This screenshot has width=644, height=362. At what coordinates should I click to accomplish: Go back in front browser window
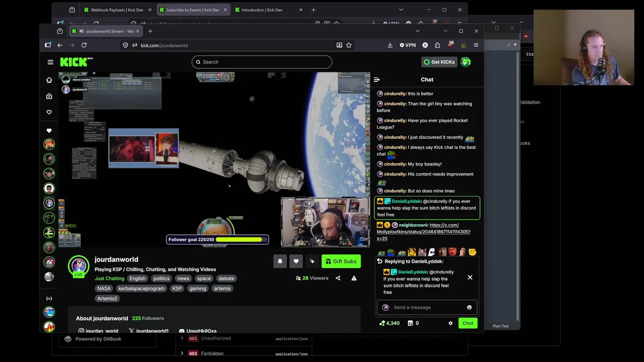(60, 45)
